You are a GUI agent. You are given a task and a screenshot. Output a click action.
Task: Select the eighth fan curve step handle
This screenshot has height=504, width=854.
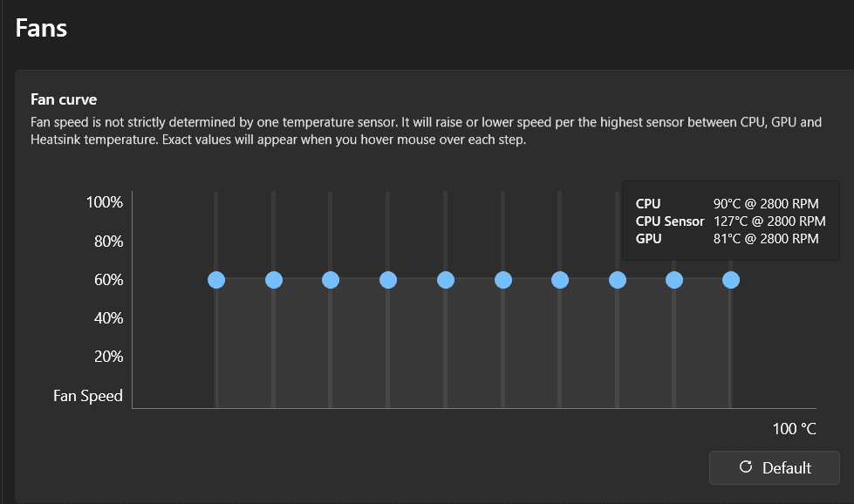618,280
